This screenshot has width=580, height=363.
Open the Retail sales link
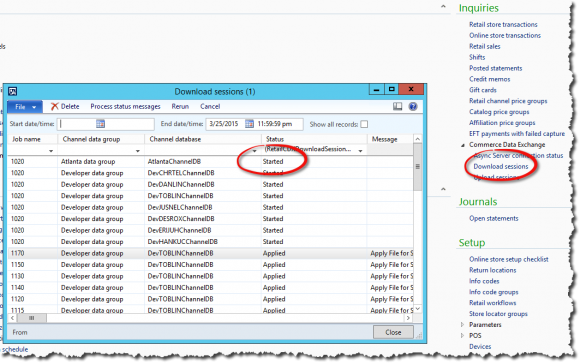tap(485, 46)
